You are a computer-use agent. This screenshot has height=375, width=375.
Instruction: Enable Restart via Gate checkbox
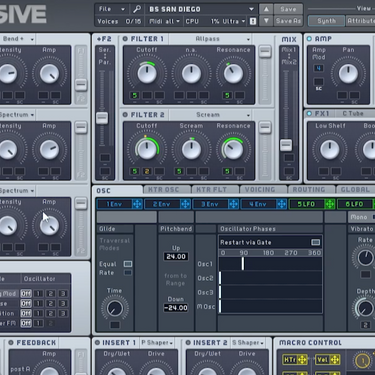tap(315, 242)
